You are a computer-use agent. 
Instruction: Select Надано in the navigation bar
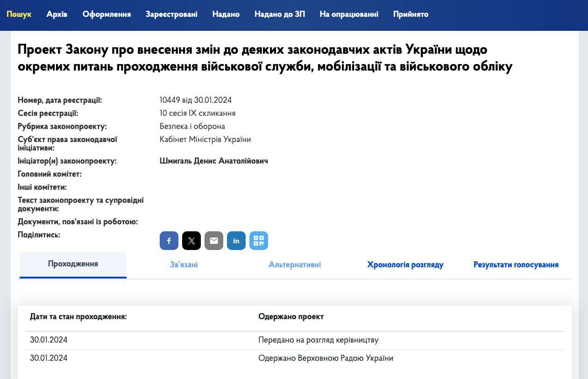pos(226,14)
